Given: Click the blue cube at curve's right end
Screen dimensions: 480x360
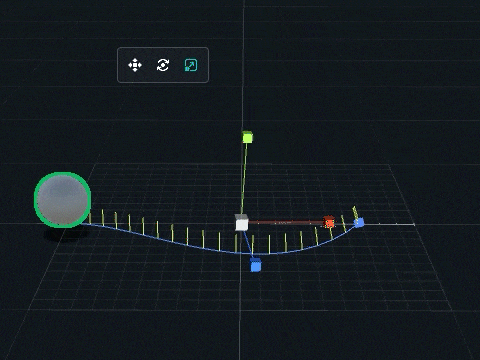Looking at the screenshot, I should tap(359, 222).
